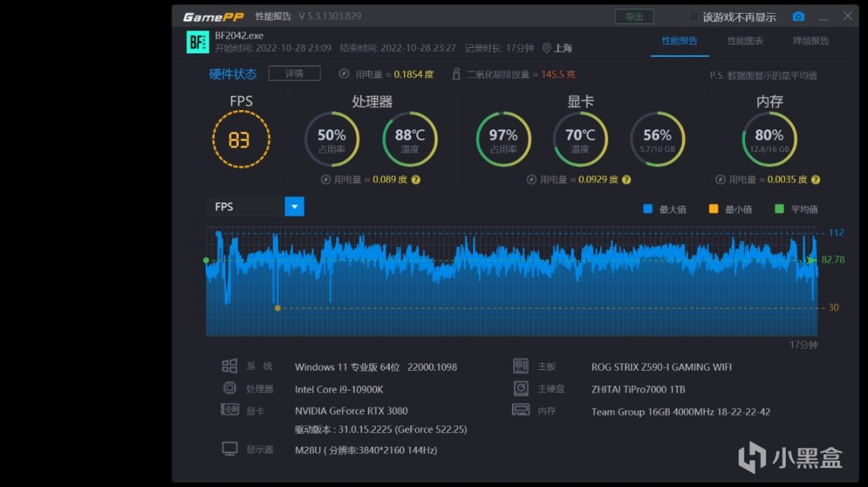Click the camera screenshot icon
868x487 pixels.
tap(798, 17)
